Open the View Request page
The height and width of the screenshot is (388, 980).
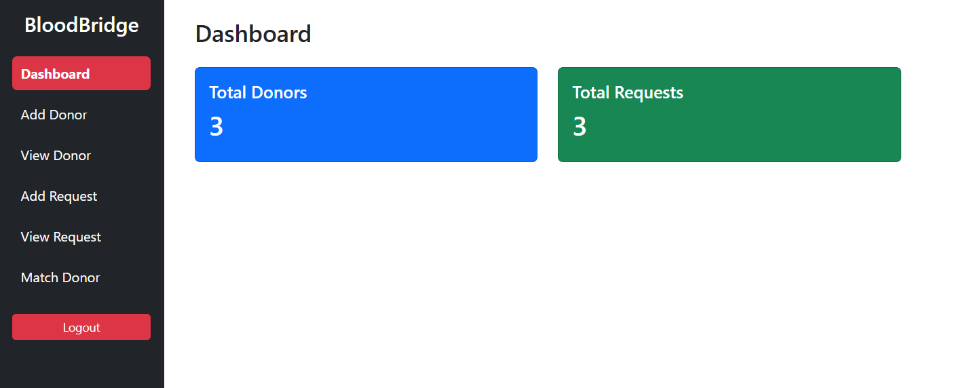point(61,237)
